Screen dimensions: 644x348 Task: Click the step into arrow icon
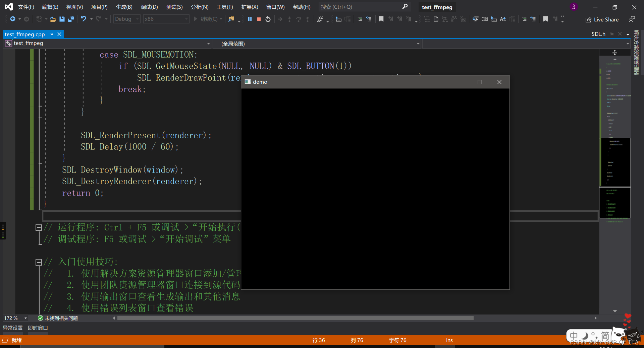(289, 19)
